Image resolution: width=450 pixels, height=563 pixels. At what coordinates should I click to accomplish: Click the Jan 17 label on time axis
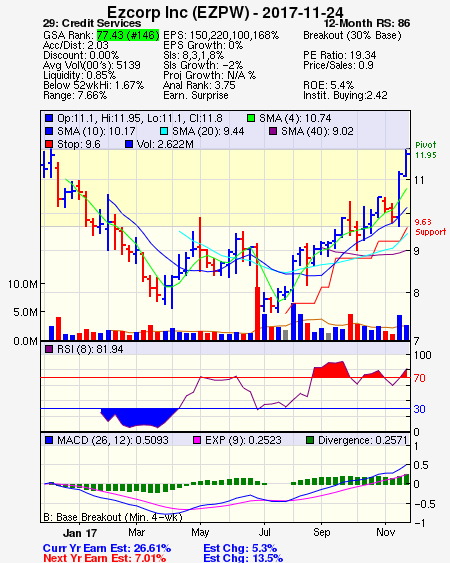click(80, 533)
